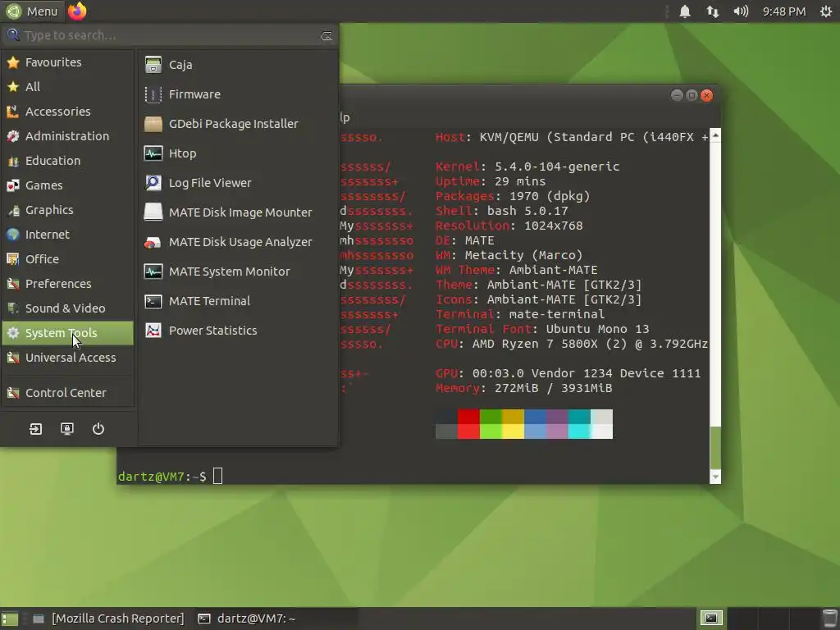Open the trash in bottom panel

[x=829, y=619]
